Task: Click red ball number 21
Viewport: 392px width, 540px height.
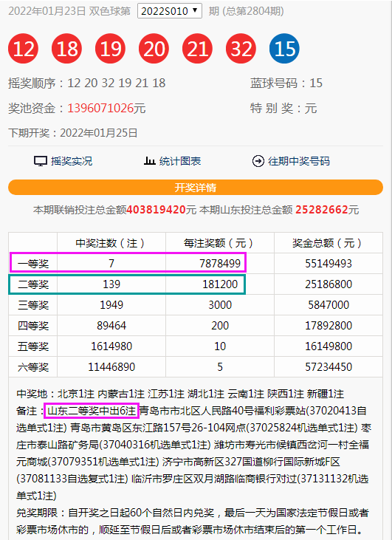Action: point(197,49)
